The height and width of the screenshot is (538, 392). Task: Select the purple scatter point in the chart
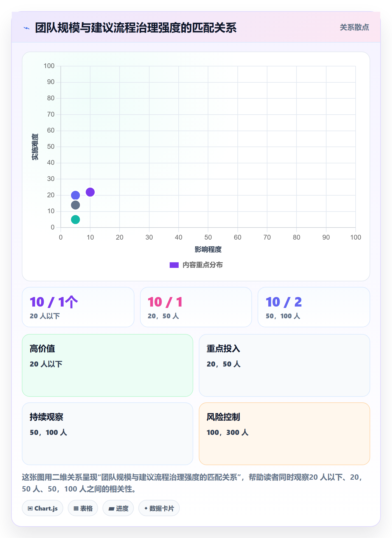[90, 192]
